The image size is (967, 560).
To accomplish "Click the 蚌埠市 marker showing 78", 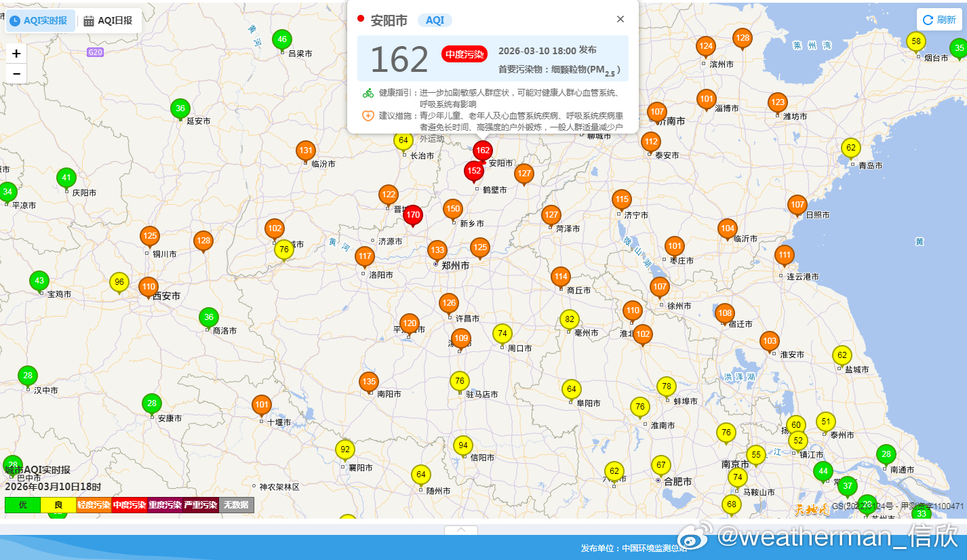I will 667,388.
